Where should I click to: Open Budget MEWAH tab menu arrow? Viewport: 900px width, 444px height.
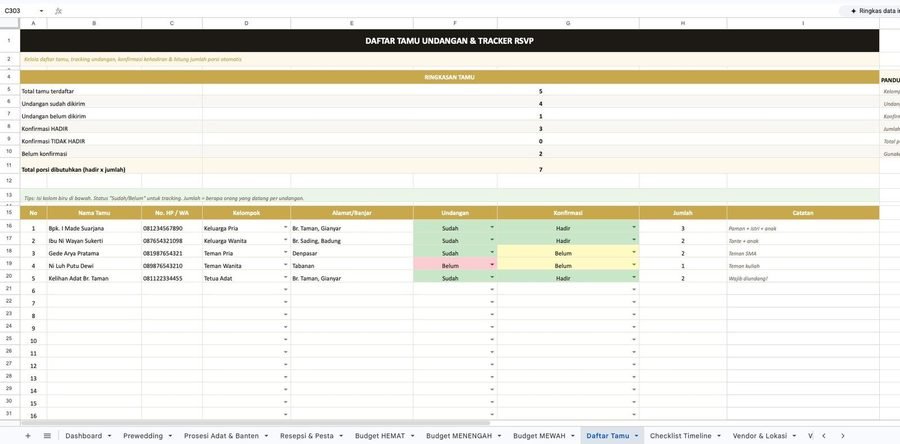tap(572, 436)
